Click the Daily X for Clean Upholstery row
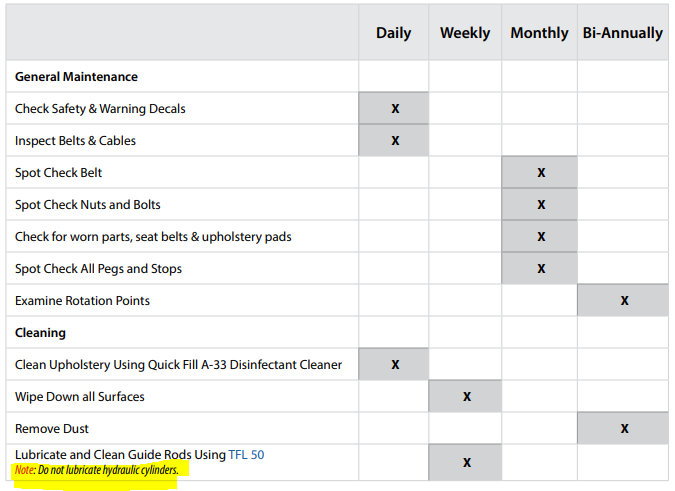This screenshot has height=491, width=675. tap(395, 365)
